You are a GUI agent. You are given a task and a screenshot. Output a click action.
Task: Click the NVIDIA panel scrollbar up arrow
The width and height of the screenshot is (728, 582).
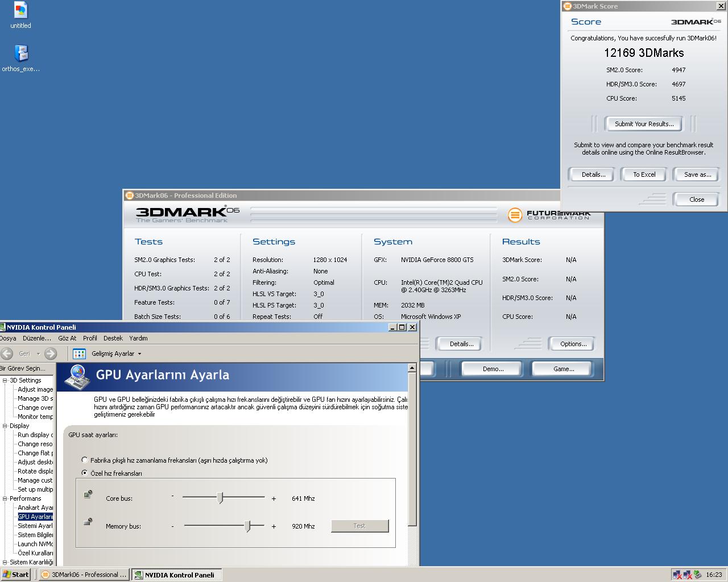click(412, 368)
